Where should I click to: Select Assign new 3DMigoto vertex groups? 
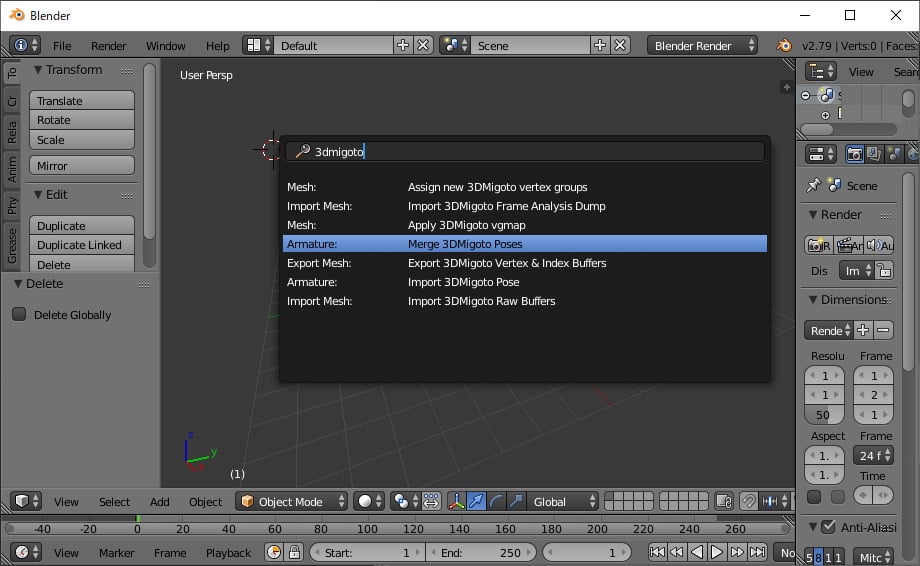click(x=525, y=187)
